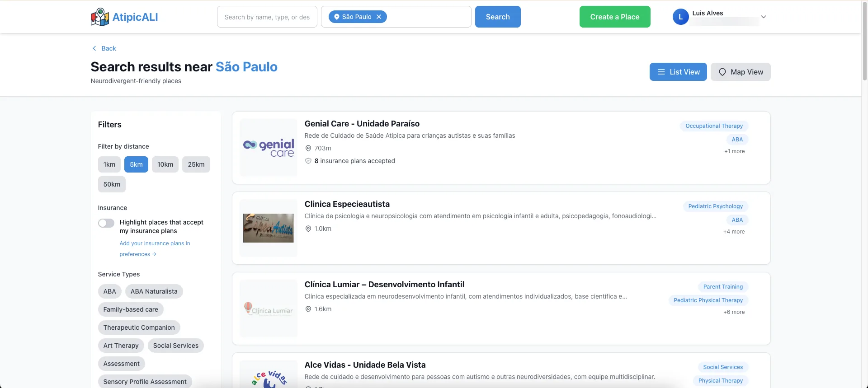Viewport: 868px width, 388px height.
Task: Focus the location input field
Action: coord(396,17)
